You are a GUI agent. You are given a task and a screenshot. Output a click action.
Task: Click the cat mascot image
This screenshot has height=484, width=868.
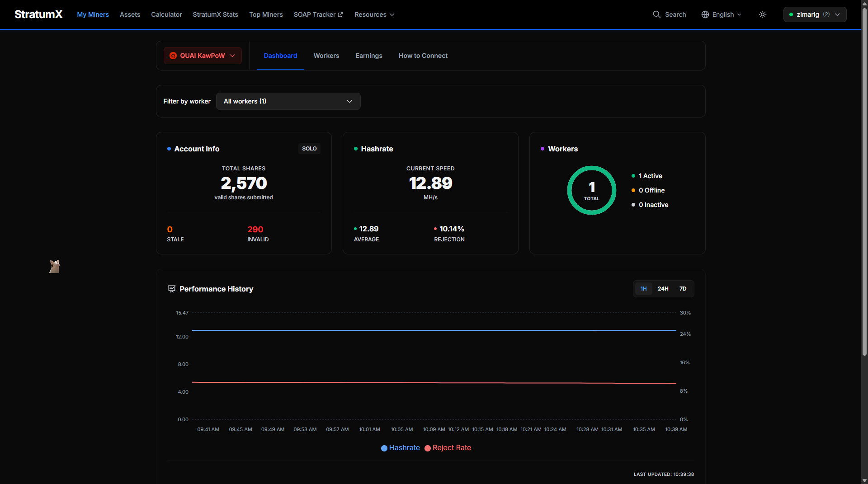click(54, 266)
